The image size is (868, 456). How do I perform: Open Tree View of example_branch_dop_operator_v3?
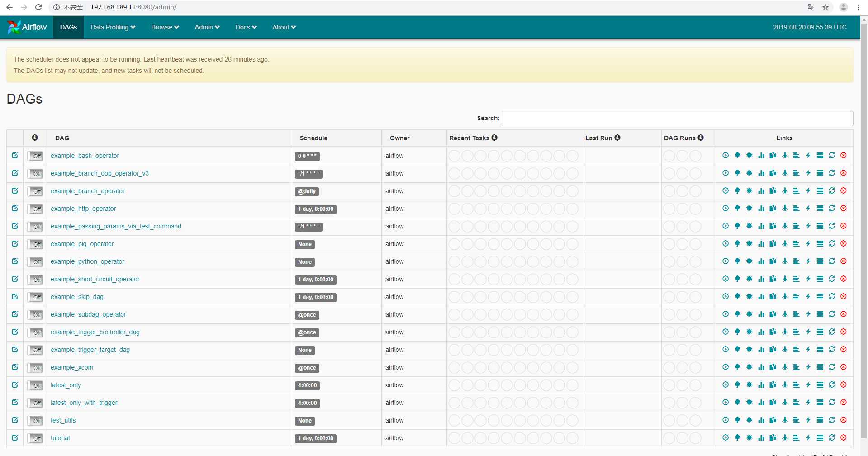737,173
